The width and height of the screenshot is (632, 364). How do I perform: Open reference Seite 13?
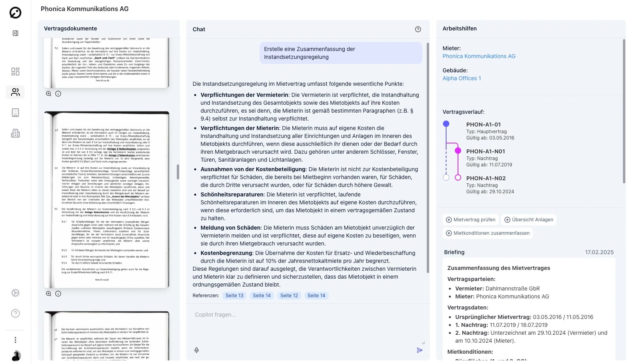pyautogui.click(x=235, y=296)
